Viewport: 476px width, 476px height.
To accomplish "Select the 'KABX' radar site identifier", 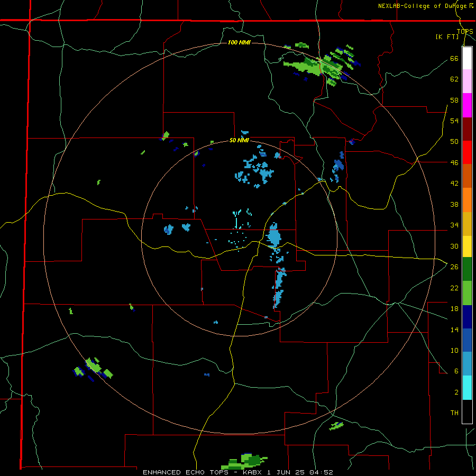I will coord(253,472).
